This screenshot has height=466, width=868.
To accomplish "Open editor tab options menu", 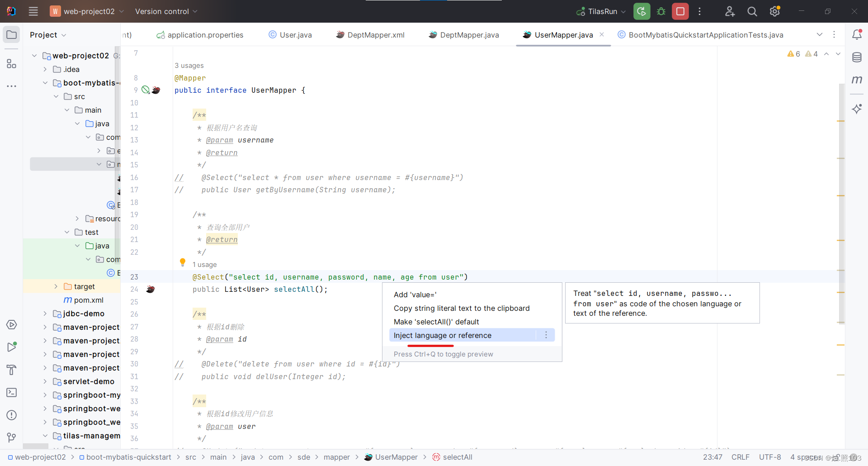I will tap(834, 34).
